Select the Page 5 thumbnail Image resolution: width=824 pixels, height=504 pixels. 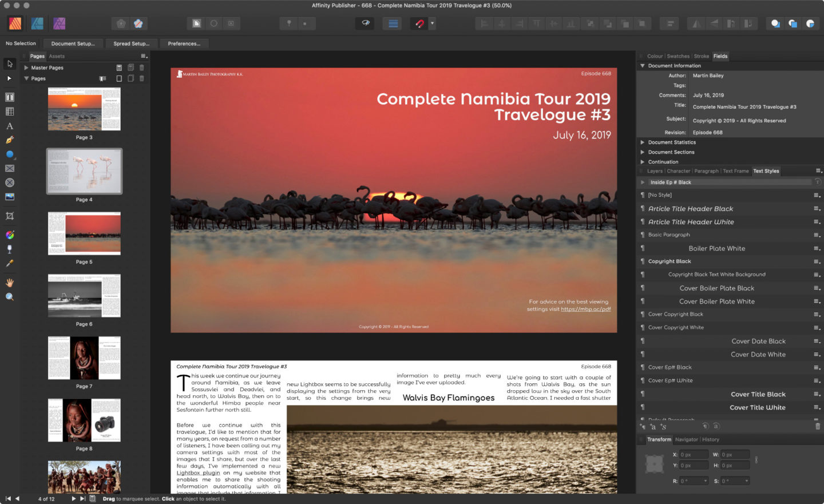[x=84, y=234]
